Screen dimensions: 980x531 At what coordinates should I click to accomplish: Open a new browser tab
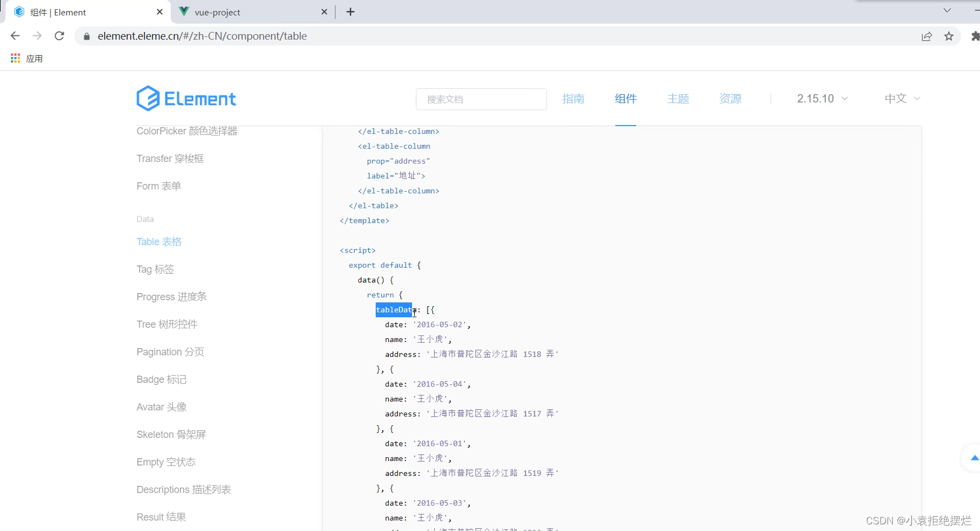click(350, 12)
